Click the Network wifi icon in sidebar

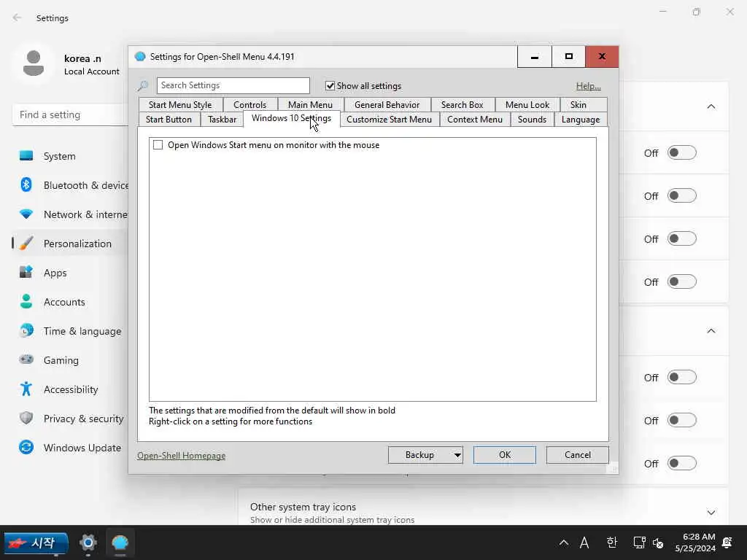(x=26, y=214)
